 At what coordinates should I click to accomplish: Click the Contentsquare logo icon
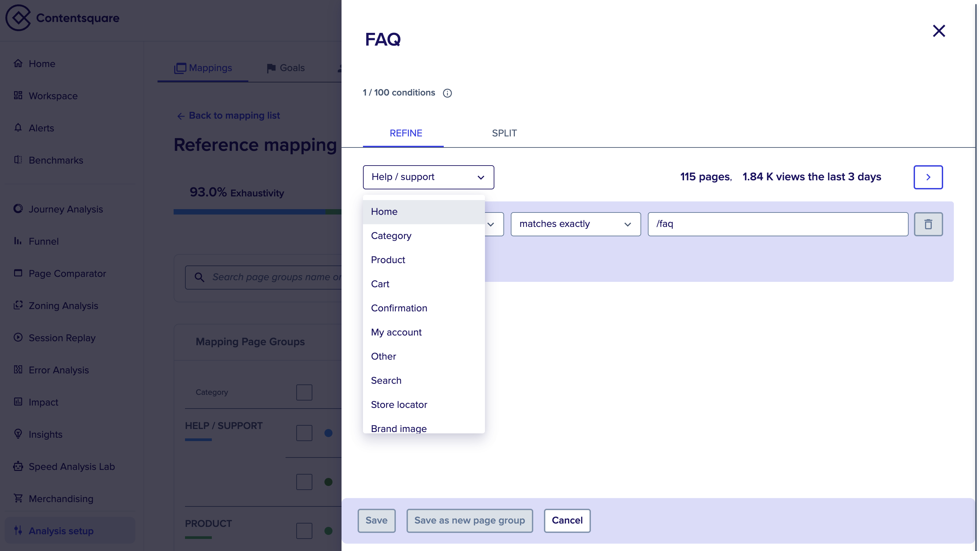[18, 18]
